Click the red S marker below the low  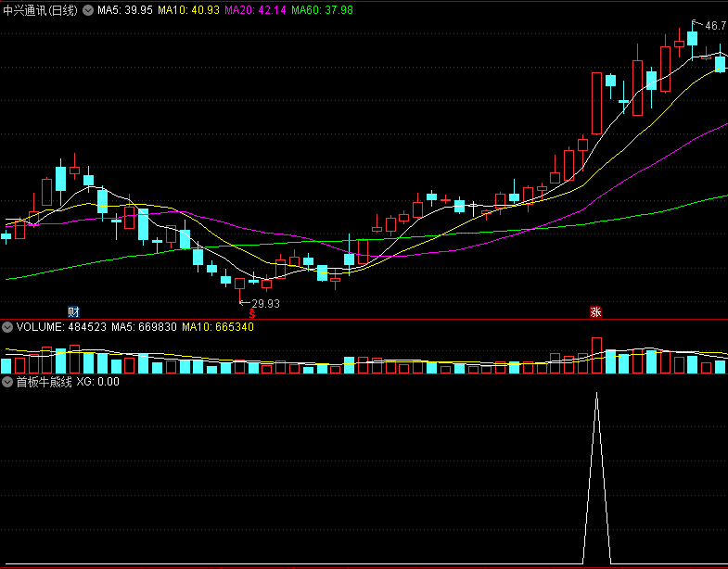(252, 314)
